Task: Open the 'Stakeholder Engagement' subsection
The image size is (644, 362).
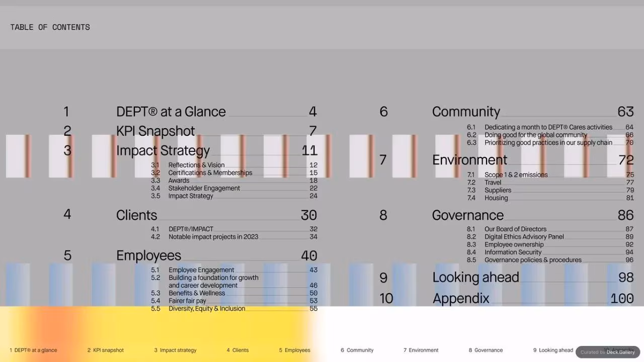Action: [x=204, y=188]
